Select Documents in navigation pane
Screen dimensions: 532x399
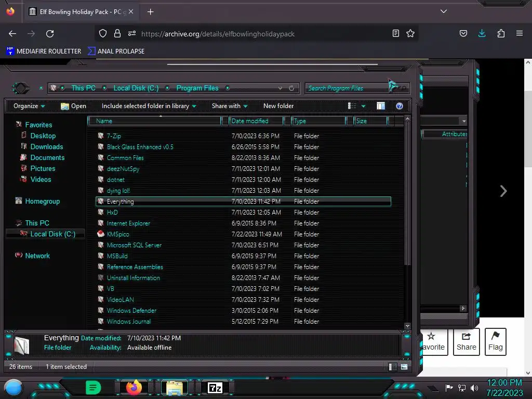47,157
